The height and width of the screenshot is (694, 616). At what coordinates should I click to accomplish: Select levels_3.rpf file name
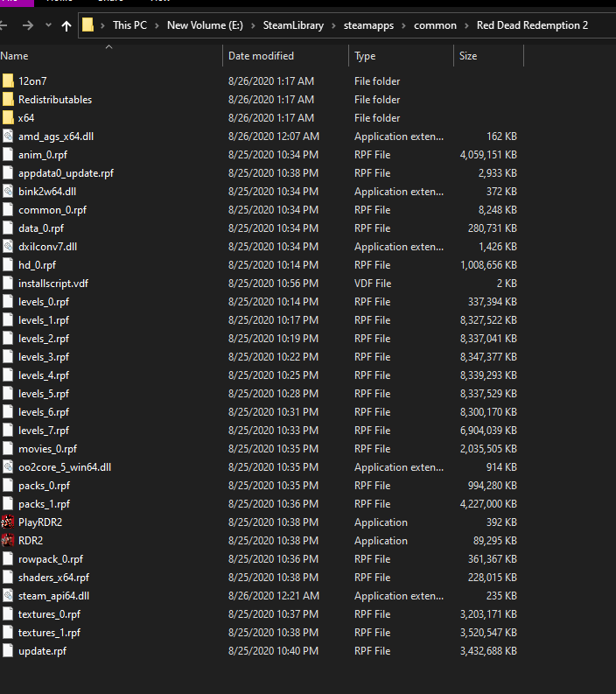point(44,357)
